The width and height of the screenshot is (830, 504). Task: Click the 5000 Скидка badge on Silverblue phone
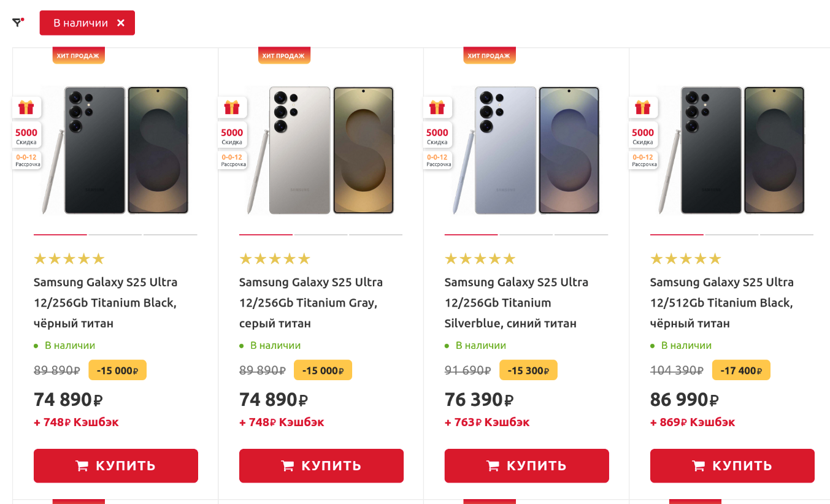(x=437, y=136)
